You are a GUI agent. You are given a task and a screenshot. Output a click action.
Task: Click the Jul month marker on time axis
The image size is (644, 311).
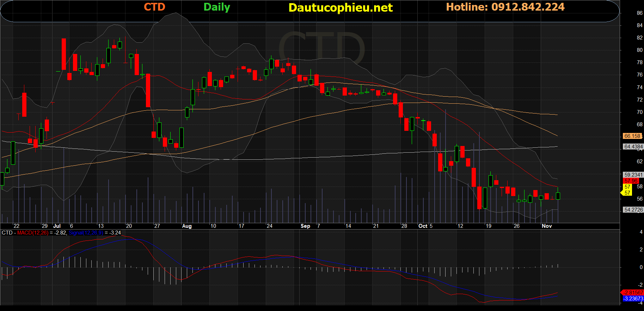pos(57,226)
